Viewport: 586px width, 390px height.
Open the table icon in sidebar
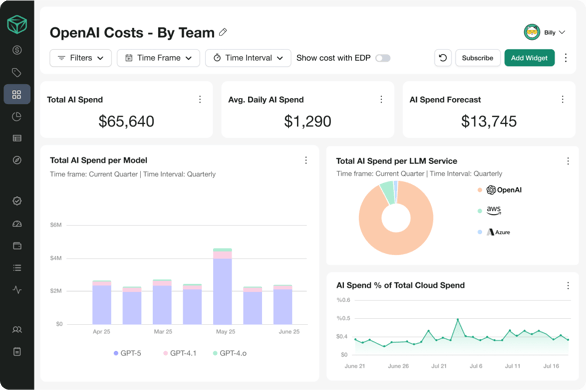[17, 138]
